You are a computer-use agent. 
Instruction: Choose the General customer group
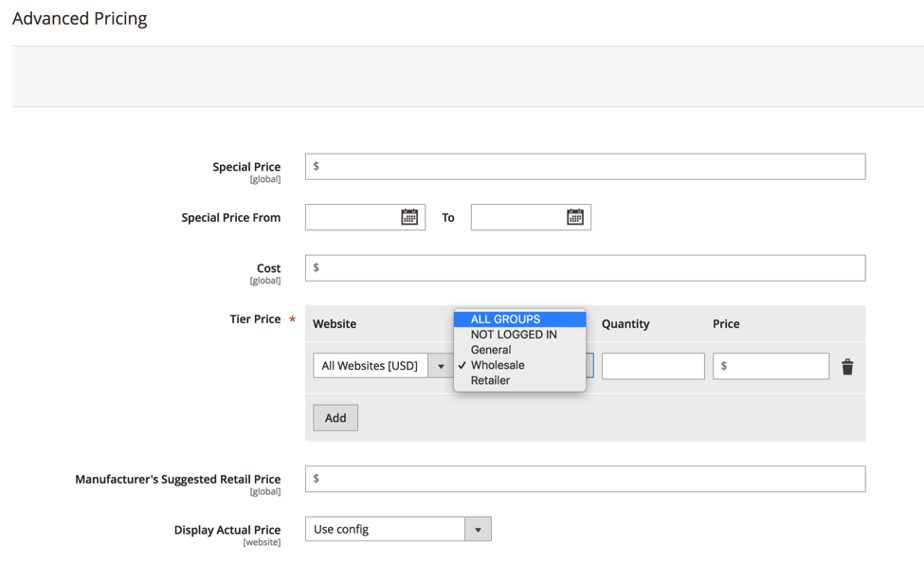tap(490, 349)
